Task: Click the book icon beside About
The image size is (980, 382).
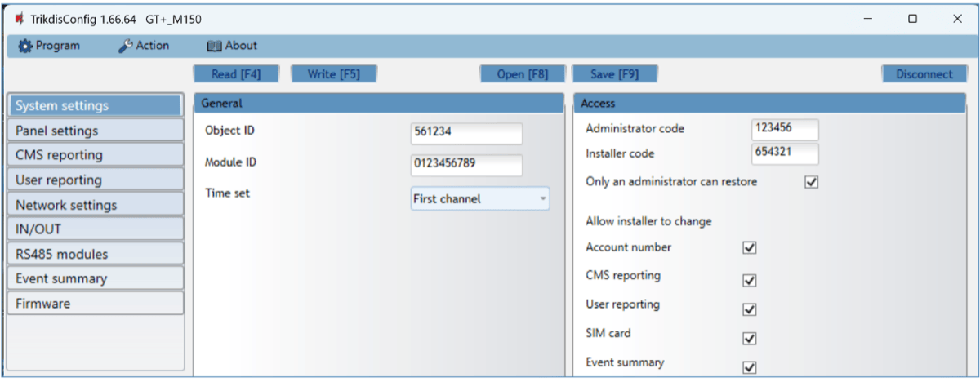Action: [214, 46]
